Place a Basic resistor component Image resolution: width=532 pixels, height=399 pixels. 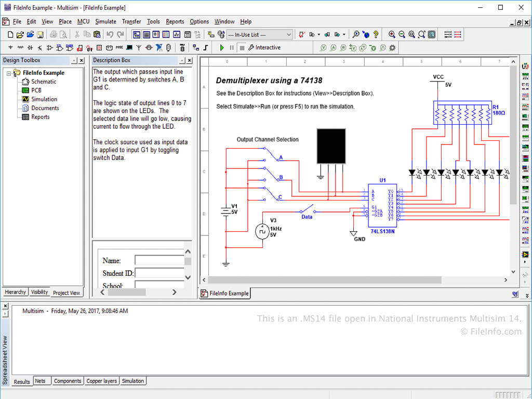pos(20,47)
